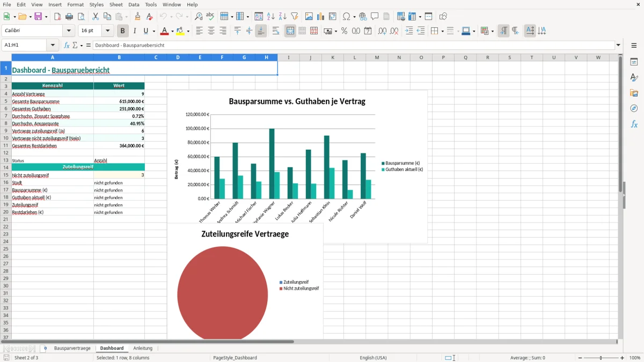
Task: Click the Clear Direct Formatting icon
Action: [x=150, y=17]
